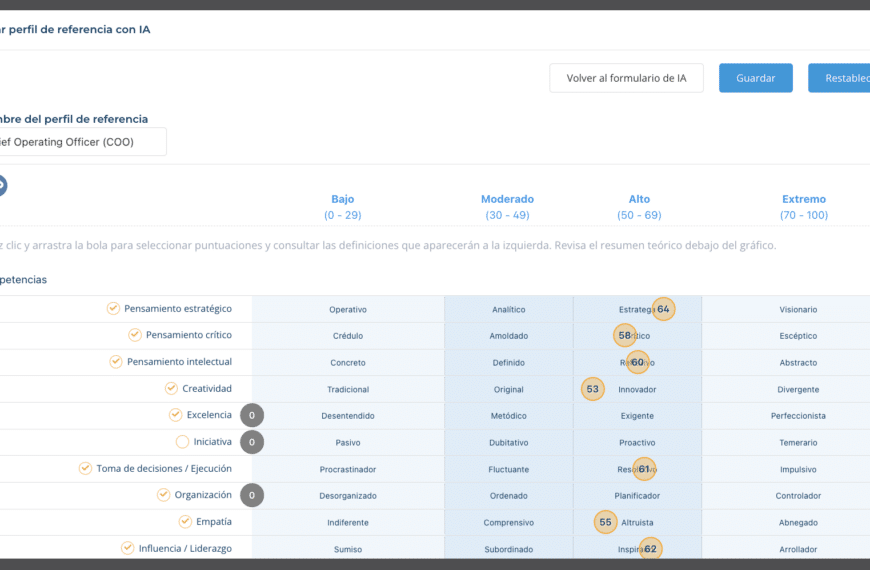Click the round icon below the profile name

[2, 186]
